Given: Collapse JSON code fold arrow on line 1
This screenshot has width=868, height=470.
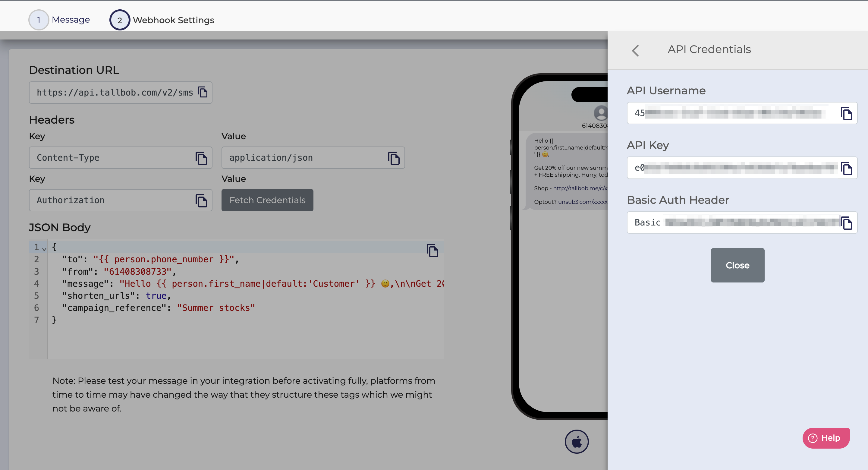Looking at the screenshot, I should coord(44,249).
